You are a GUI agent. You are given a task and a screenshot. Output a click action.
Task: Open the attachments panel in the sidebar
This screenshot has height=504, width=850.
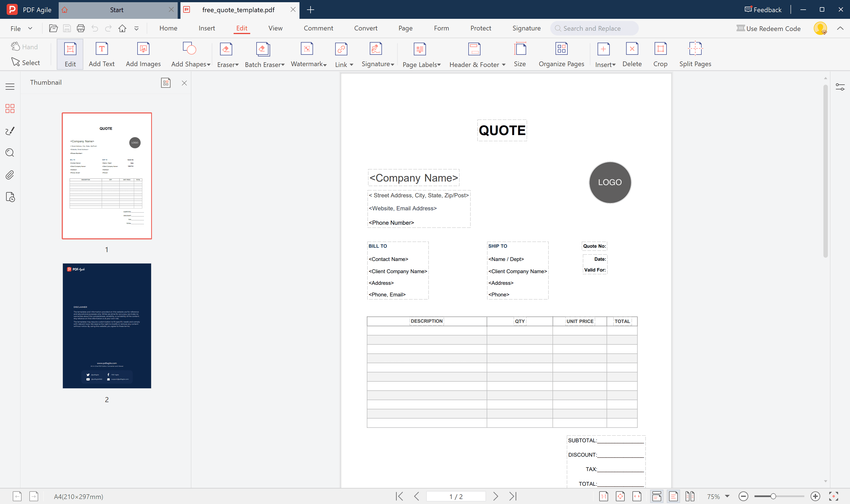click(10, 175)
